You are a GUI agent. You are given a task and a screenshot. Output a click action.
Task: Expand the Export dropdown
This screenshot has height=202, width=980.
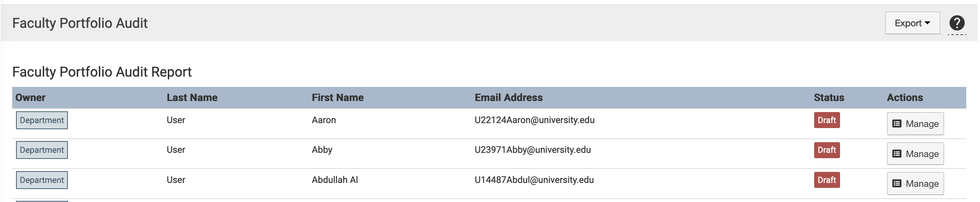tap(912, 23)
